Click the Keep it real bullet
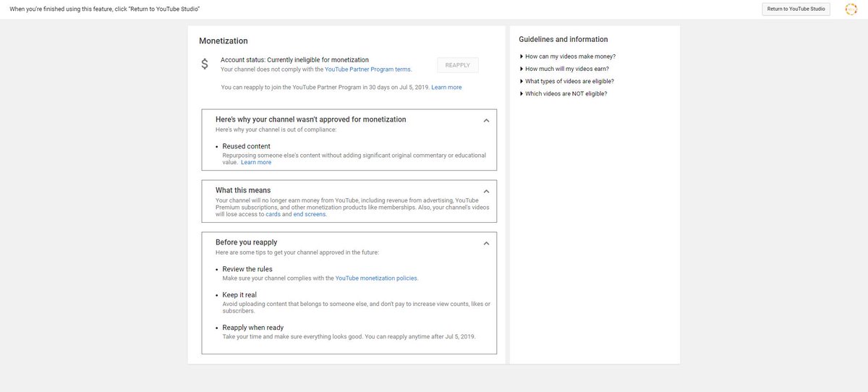 point(239,295)
